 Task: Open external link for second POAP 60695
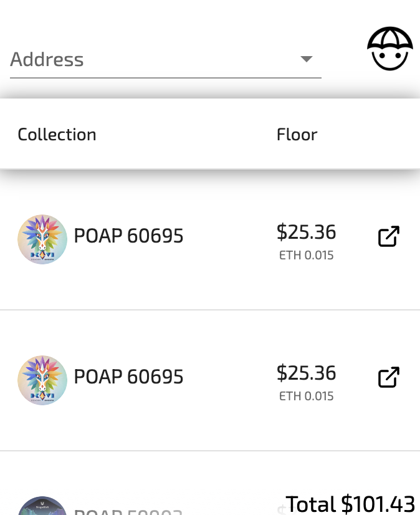coord(389,378)
